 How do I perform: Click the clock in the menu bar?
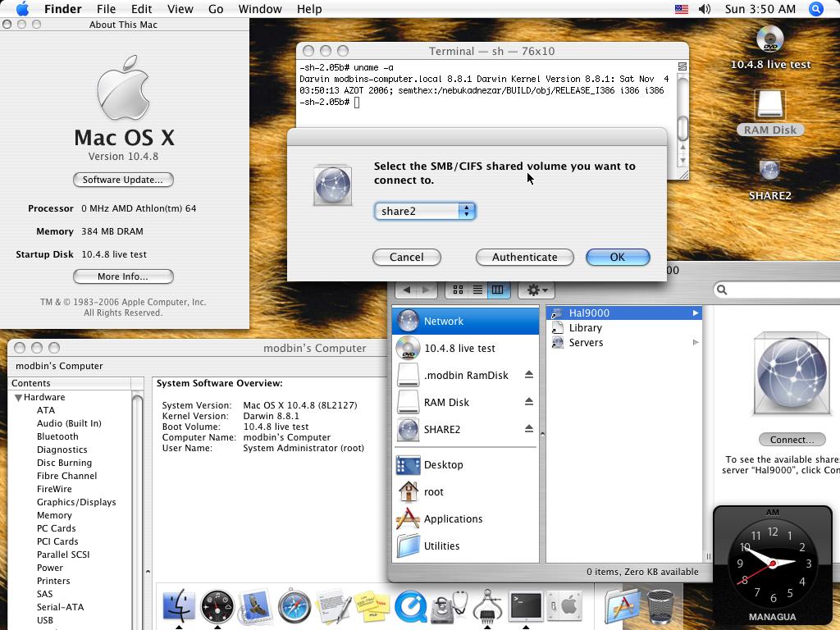[x=760, y=9]
